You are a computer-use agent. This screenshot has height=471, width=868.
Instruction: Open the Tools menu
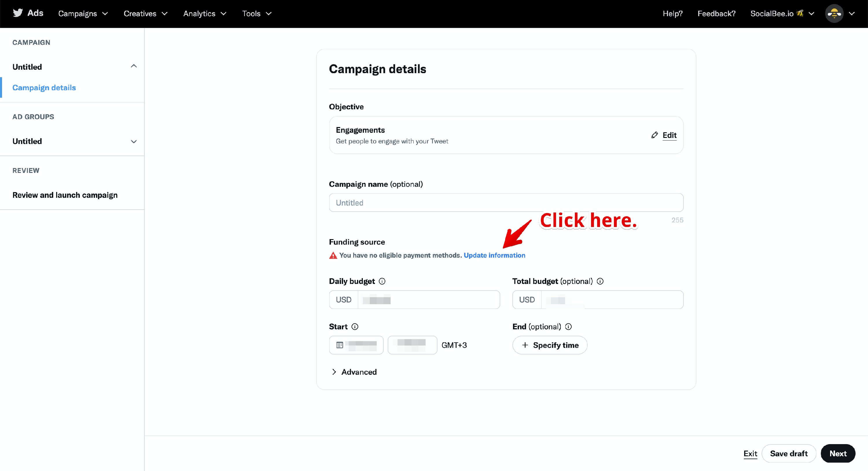pos(257,14)
